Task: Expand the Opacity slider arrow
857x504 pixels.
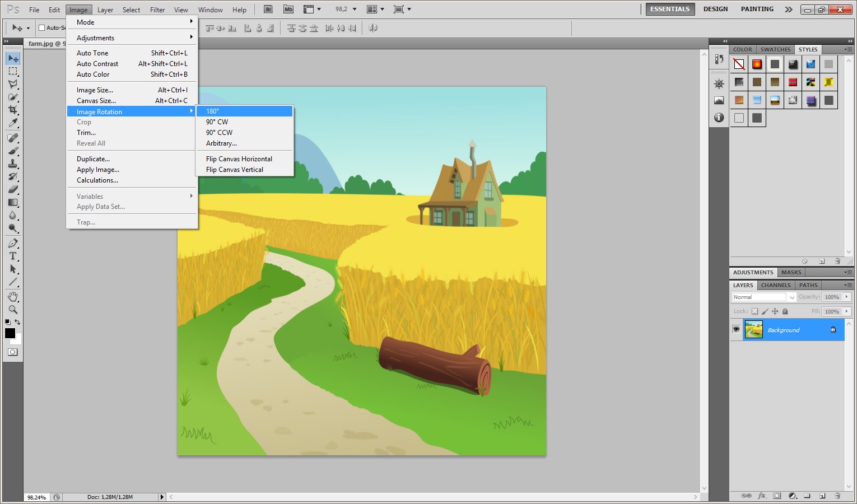Action: [x=847, y=297]
